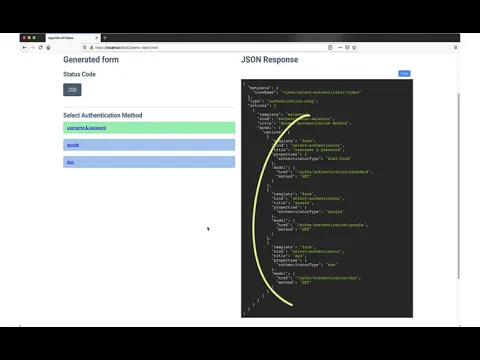
Task: Open a new tab with the plus button
Action: tap(105, 38)
